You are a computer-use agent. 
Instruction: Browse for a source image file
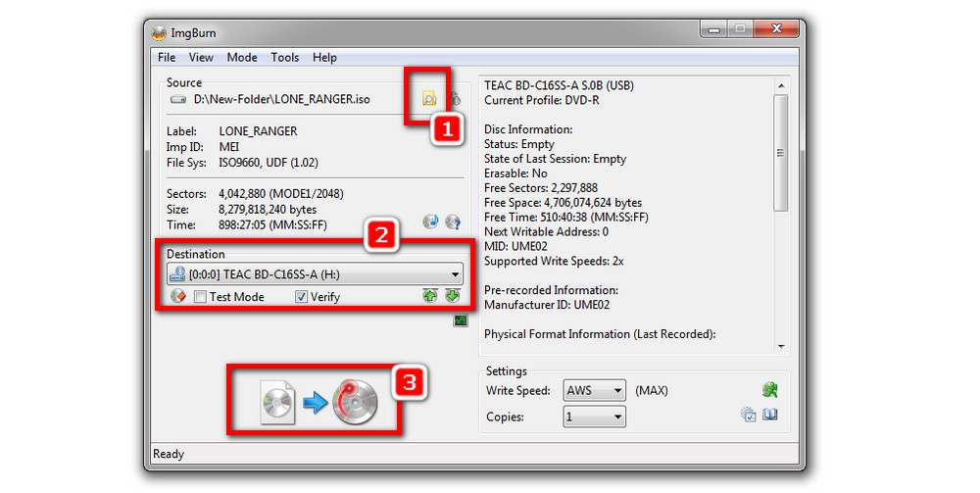[x=429, y=98]
